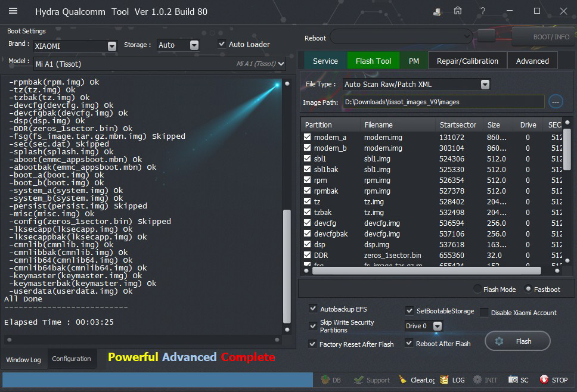Click the Image Path input field
The width and height of the screenshot is (577, 392).
[443, 102]
